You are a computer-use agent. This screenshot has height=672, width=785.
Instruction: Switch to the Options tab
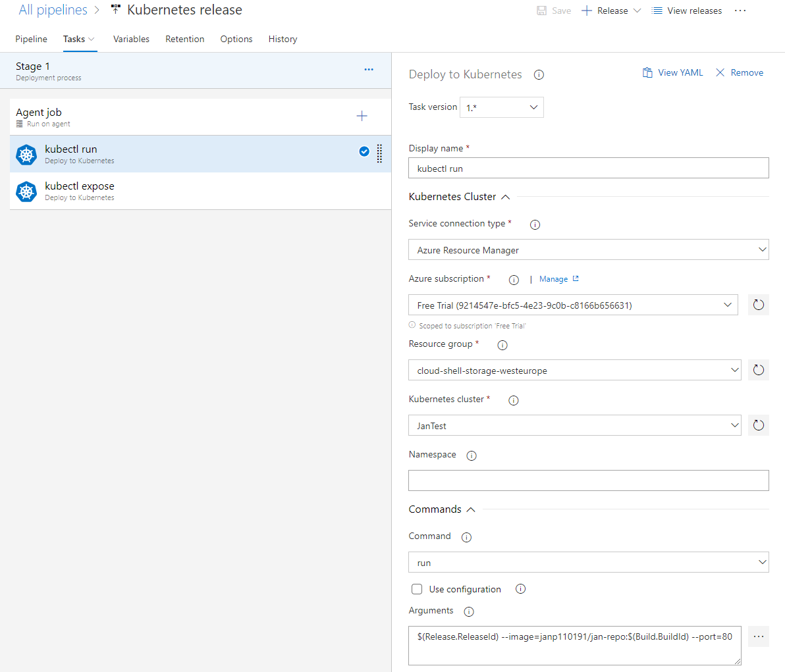point(236,39)
